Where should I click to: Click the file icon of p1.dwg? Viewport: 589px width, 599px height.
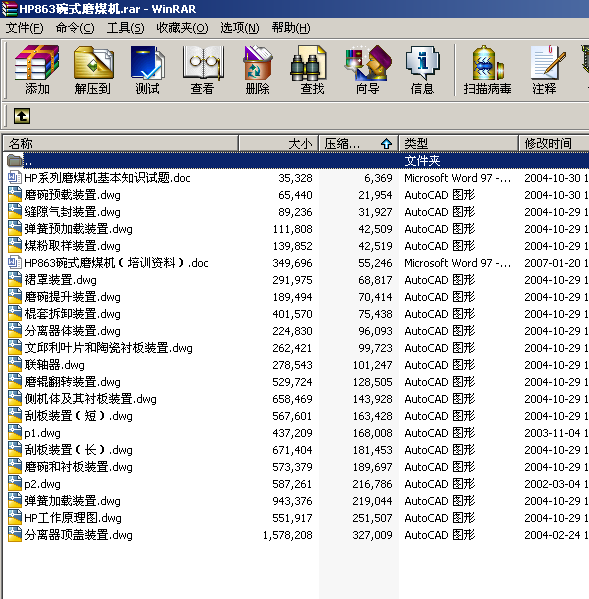[x=15, y=432]
